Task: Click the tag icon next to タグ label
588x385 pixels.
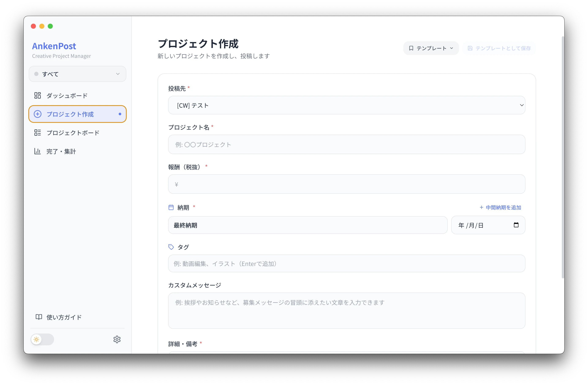Action: click(x=171, y=247)
